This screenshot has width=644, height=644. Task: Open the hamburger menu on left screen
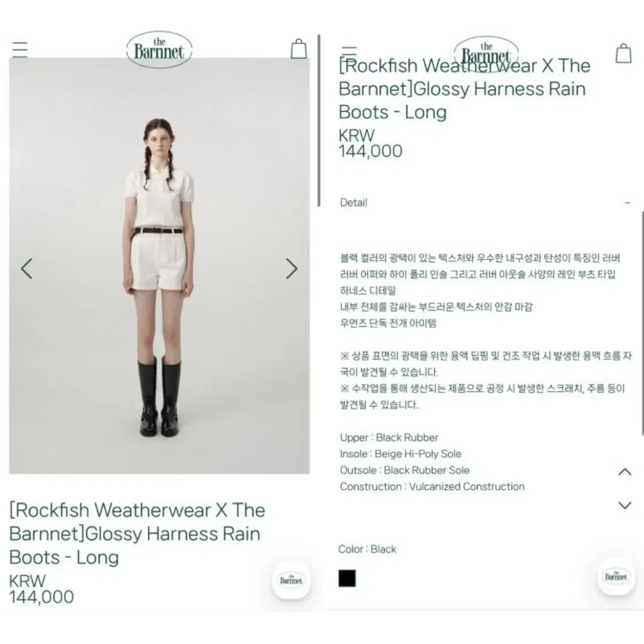(20, 50)
